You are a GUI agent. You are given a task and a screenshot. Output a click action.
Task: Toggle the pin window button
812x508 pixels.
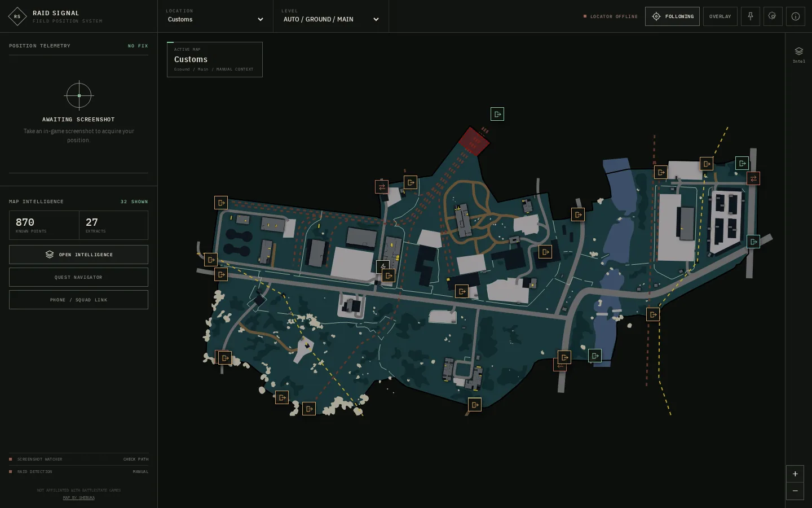[751, 16]
